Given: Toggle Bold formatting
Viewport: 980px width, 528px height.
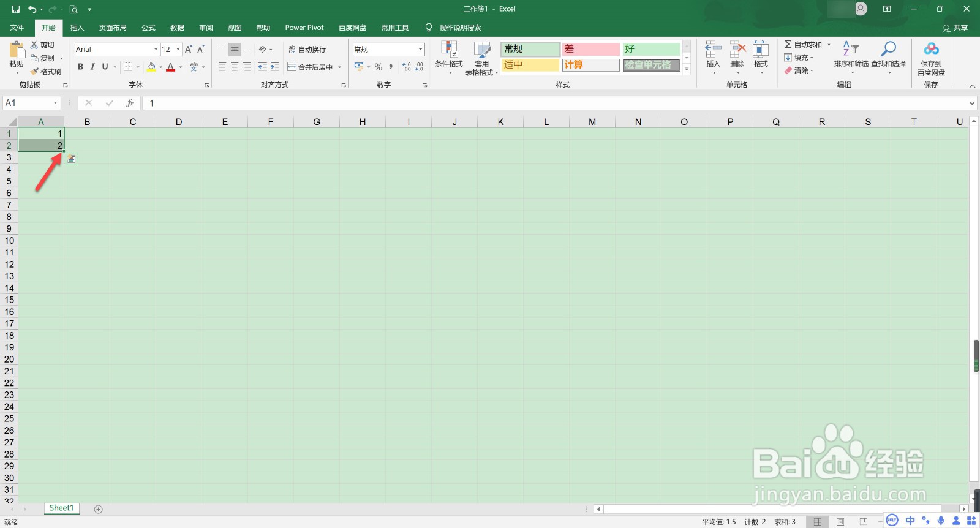Looking at the screenshot, I should pyautogui.click(x=80, y=67).
